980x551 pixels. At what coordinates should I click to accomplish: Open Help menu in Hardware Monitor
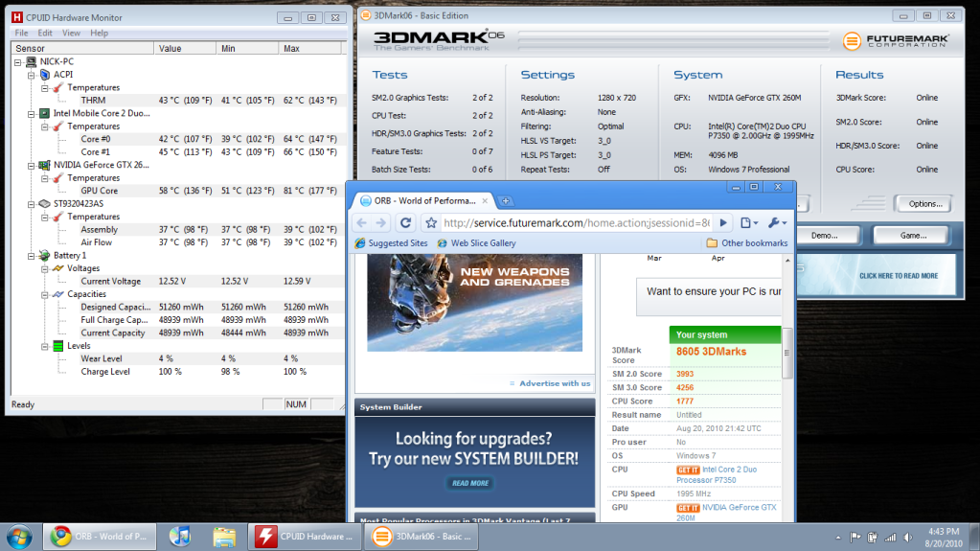(99, 33)
